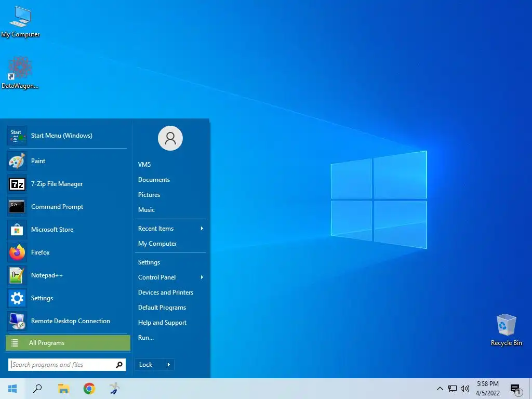Select DataWagon desktop shortcut
The width and height of the screenshot is (532, 399).
click(x=20, y=73)
